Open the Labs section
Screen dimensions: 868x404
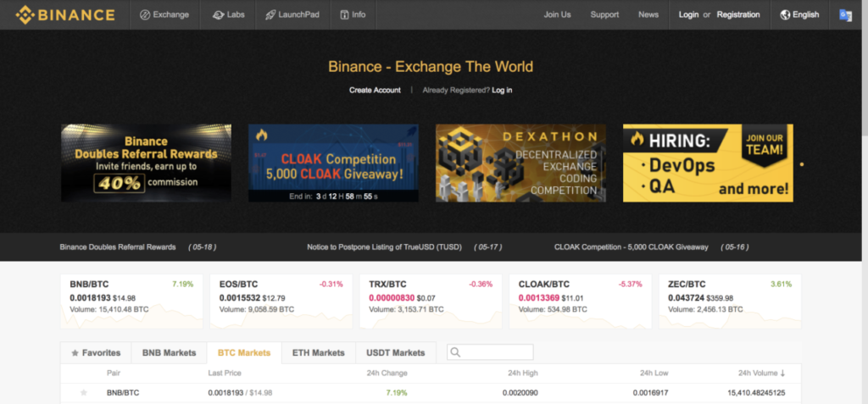[219, 14]
